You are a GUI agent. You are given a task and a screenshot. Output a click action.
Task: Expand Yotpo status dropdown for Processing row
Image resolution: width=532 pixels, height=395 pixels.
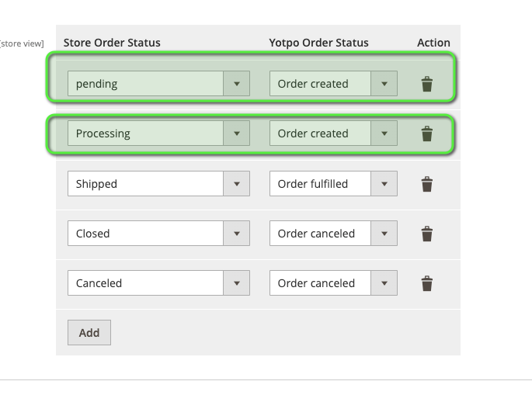tap(333, 133)
